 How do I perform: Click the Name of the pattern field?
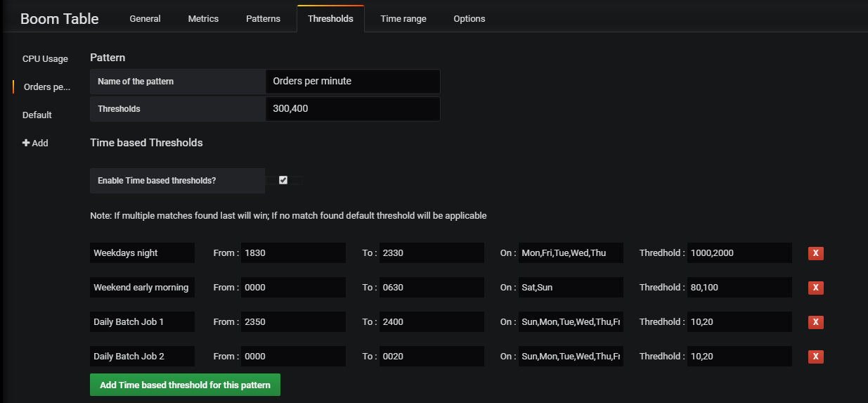pyautogui.click(x=353, y=81)
